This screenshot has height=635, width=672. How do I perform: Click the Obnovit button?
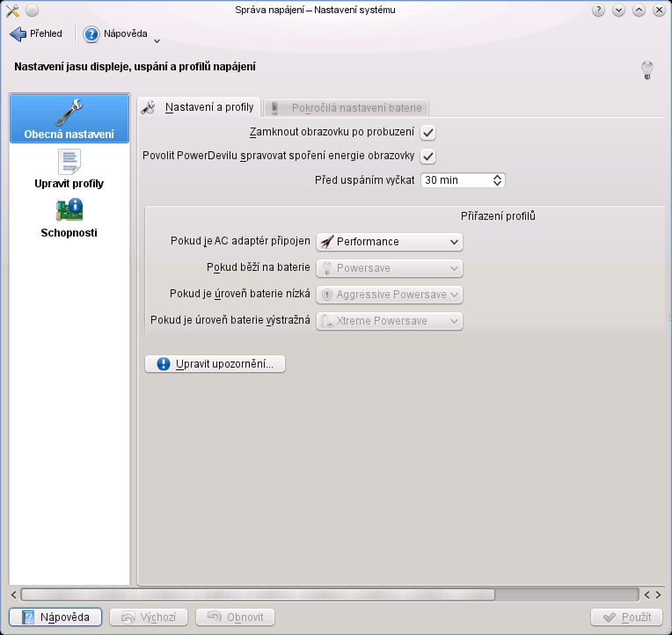pyautogui.click(x=235, y=617)
